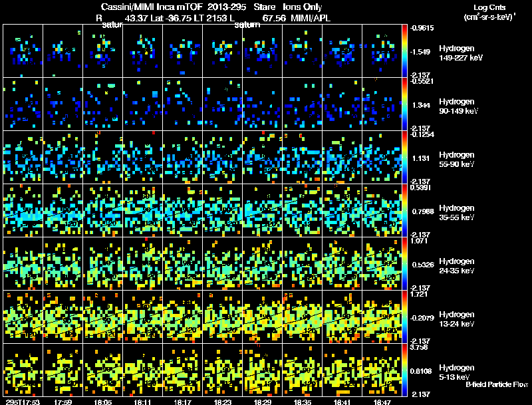Viewport: 532px width, 405px height.
Task: Select the 18:47 time marker
Action: (x=383, y=402)
